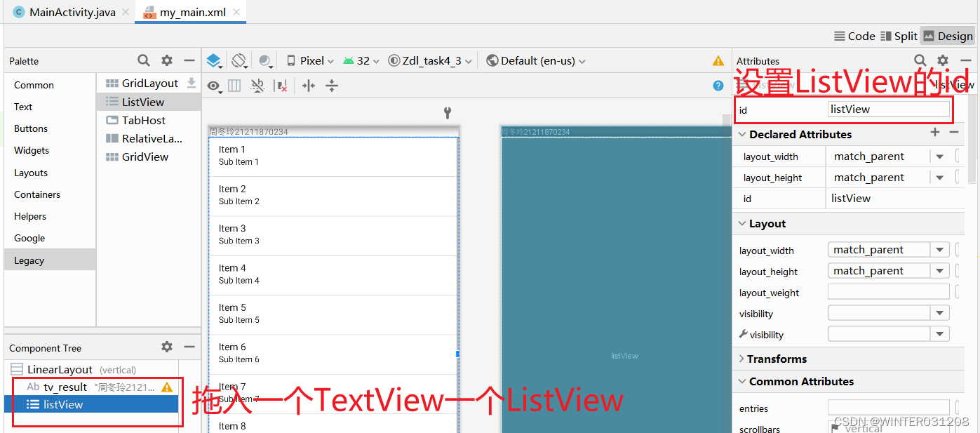Open the Attributes panel search icon
Viewport: 980px width, 433px height.
coord(920,60)
